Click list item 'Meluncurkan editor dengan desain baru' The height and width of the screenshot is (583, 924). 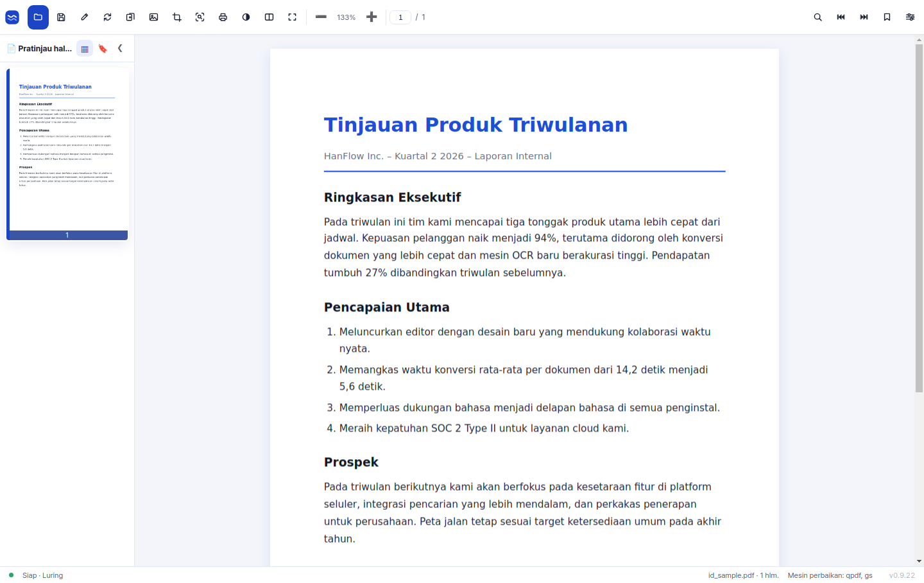[525, 340]
